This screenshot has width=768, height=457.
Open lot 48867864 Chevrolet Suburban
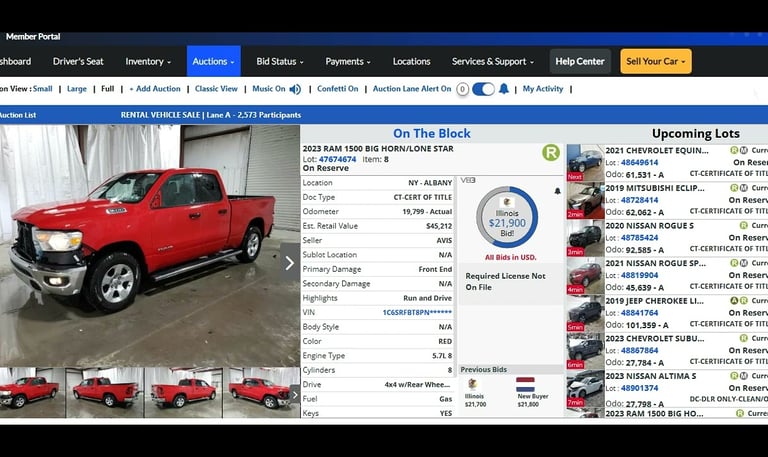(639, 350)
